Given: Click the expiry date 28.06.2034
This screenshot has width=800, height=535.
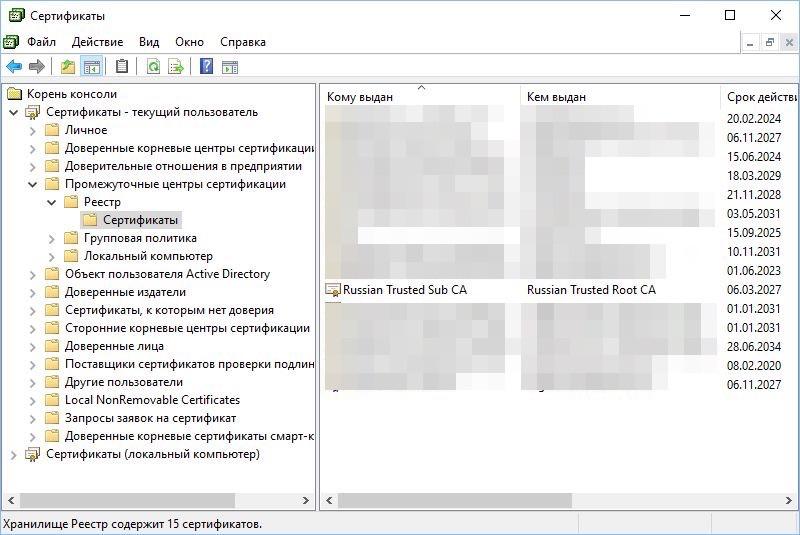Looking at the screenshot, I should [754, 347].
